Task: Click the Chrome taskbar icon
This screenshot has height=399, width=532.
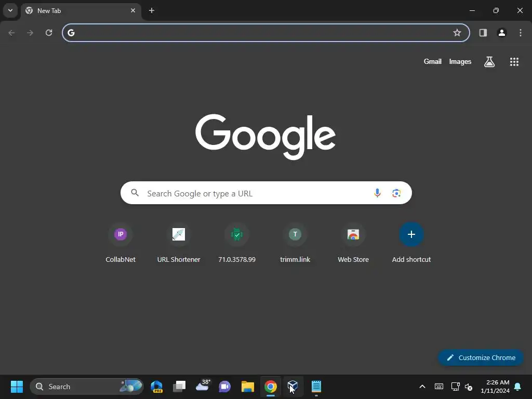Action: pyautogui.click(x=270, y=387)
